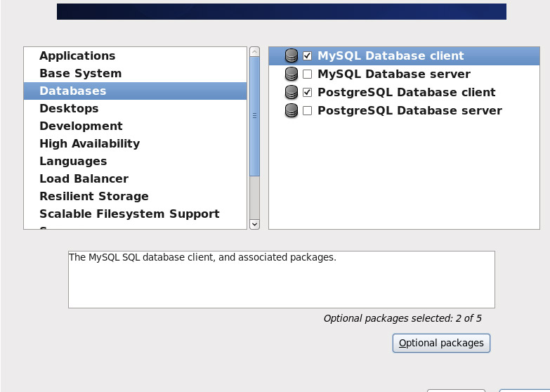The width and height of the screenshot is (550, 392).
Task: Select the Load Balancer category
Action: (136, 178)
